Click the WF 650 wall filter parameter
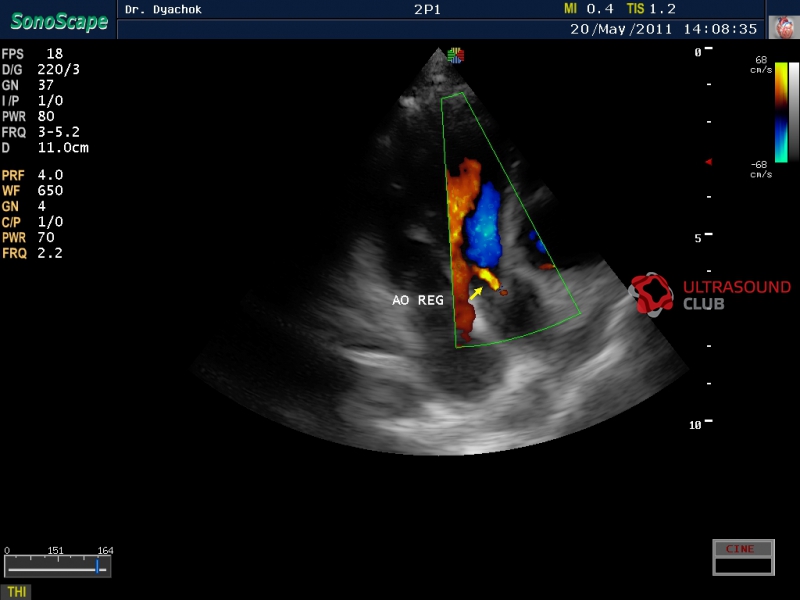800x600 pixels. (x=32, y=191)
